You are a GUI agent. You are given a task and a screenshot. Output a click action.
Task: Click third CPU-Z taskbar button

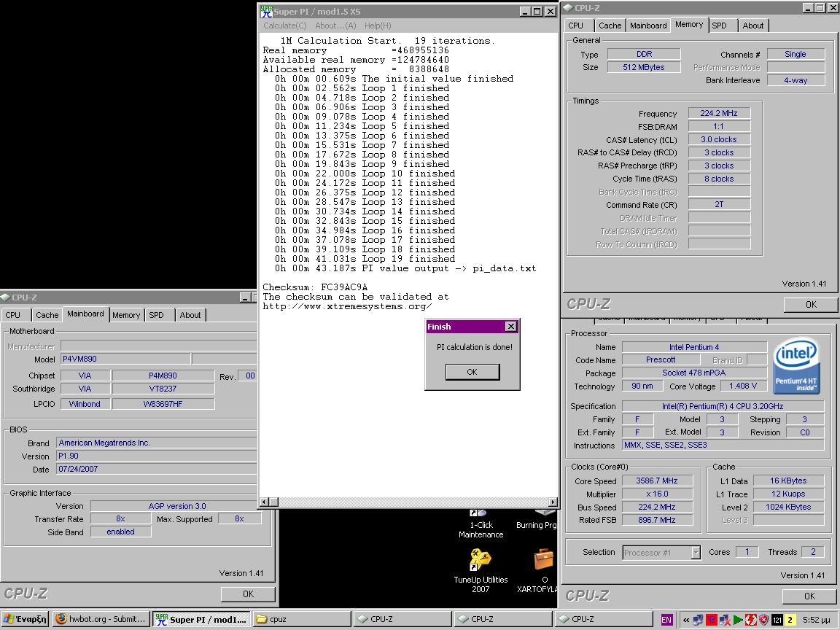click(x=604, y=619)
